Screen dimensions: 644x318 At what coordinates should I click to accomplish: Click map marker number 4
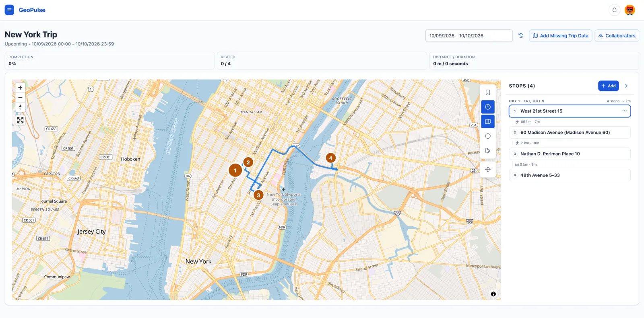point(331,158)
